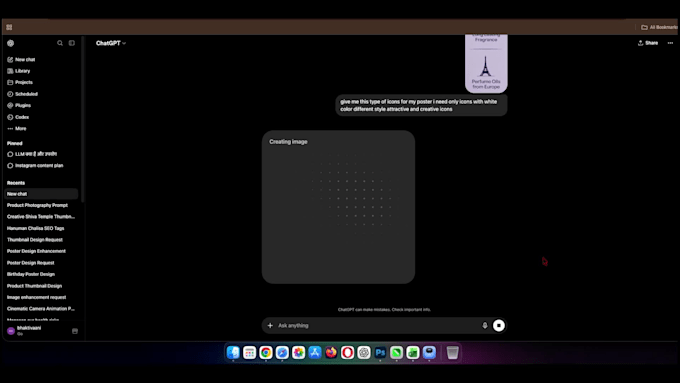Open All Bookmarks folder in the bookmarks bar
The height and width of the screenshot is (383, 680).
659,27
